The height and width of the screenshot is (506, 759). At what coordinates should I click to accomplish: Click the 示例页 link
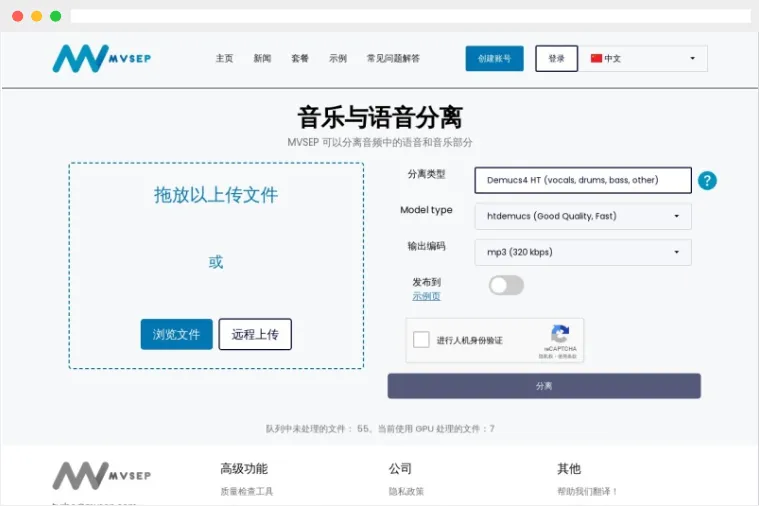pos(426,296)
